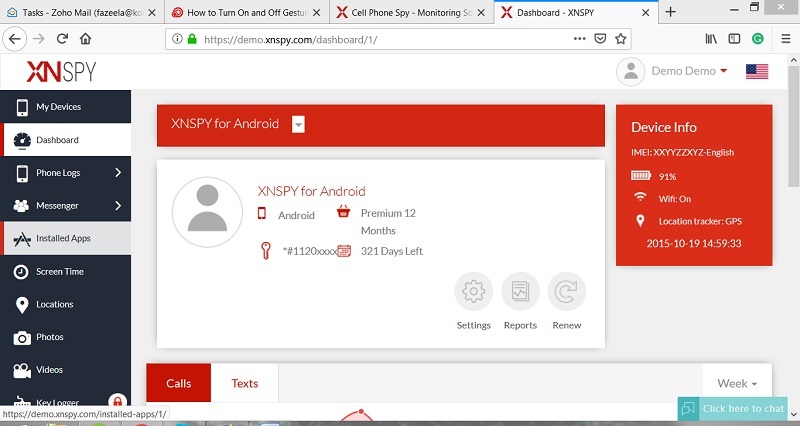The width and height of the screenshot is (800, 426).
Task: Open the XNSPY for Android device dropdown
Action: point(298,124)
